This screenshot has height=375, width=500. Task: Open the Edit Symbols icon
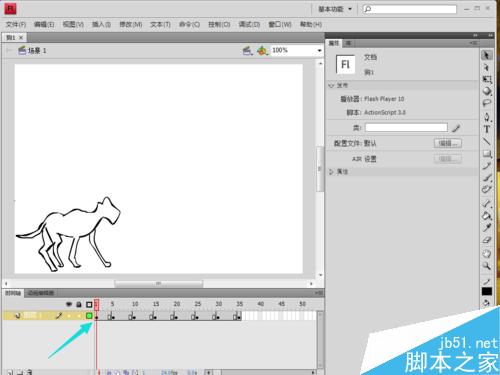[262, 51]
